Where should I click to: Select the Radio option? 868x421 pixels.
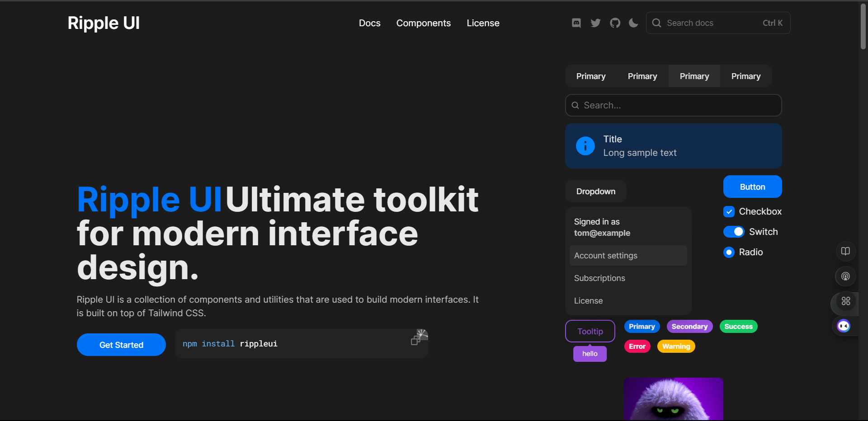pyautogui.click(x=729, y=252)
